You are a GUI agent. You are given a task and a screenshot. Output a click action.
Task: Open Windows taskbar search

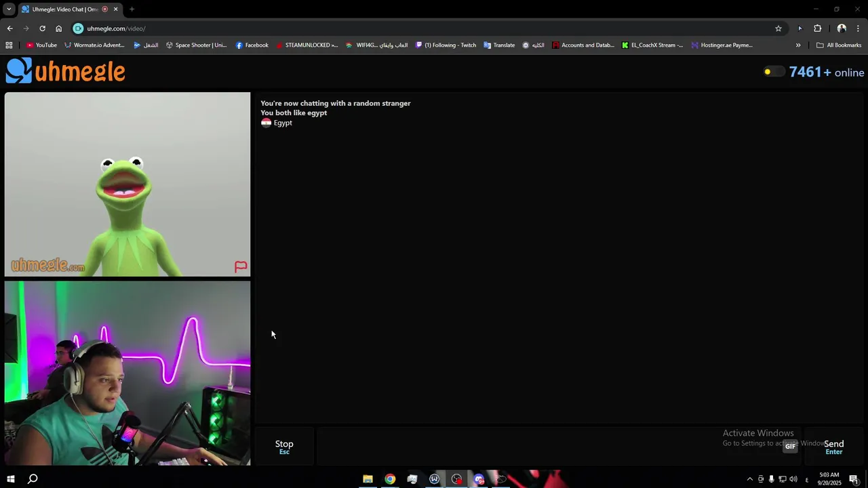tap(33, 479)
